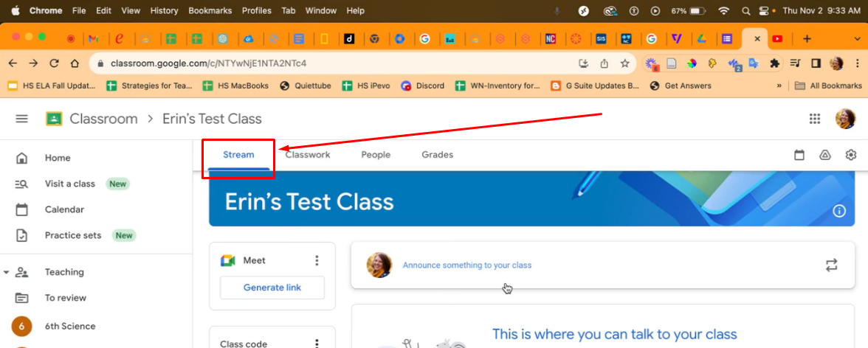
Task: Open the Class code three-dot menu
Action: (x=317, y=344)
